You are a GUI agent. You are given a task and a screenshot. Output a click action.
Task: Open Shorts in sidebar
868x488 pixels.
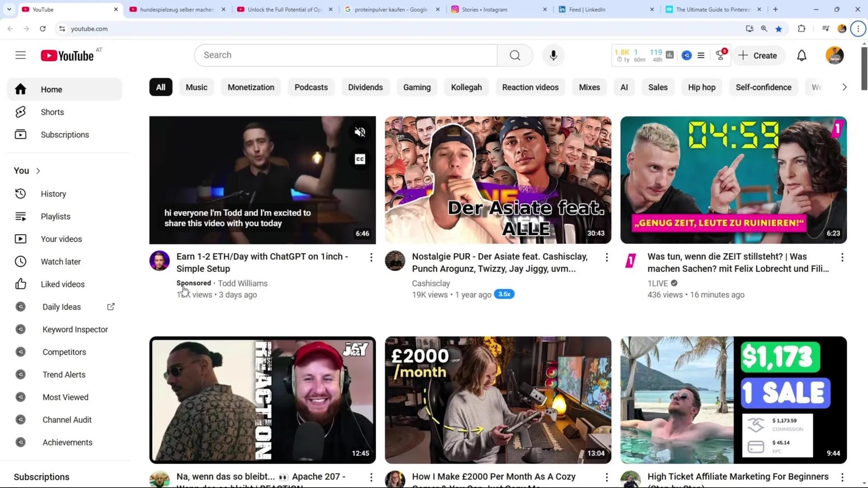click(65, 112)
